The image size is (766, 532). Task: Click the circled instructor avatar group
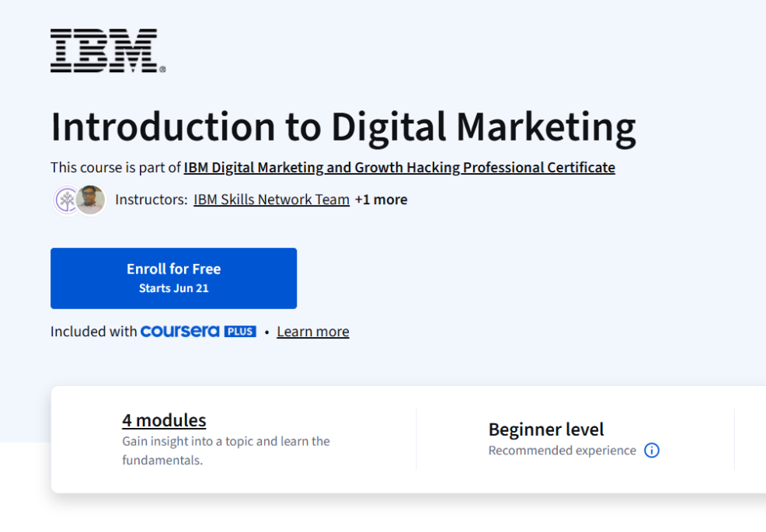pos(78,200)
